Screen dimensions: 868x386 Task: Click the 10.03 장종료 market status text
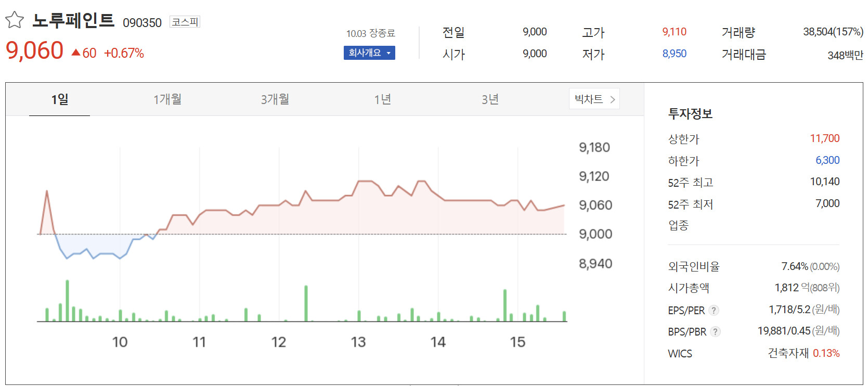(x=371, y=33)
